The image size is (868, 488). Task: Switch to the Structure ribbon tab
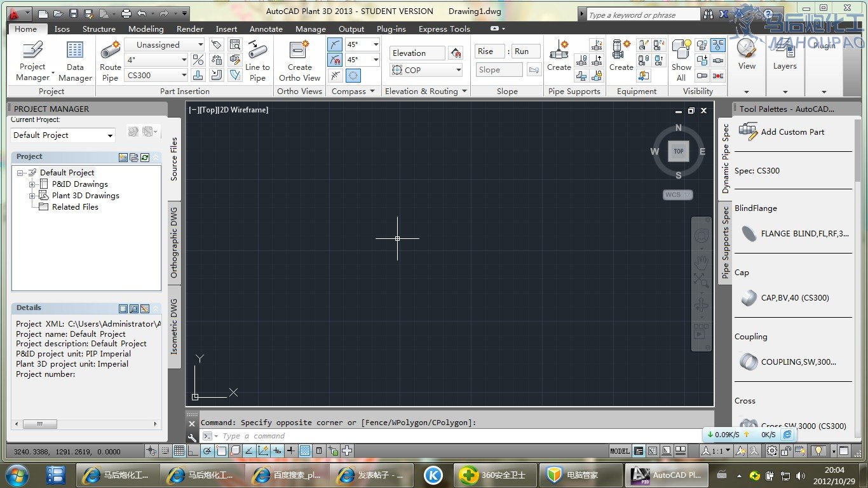(x=99, y=29)
